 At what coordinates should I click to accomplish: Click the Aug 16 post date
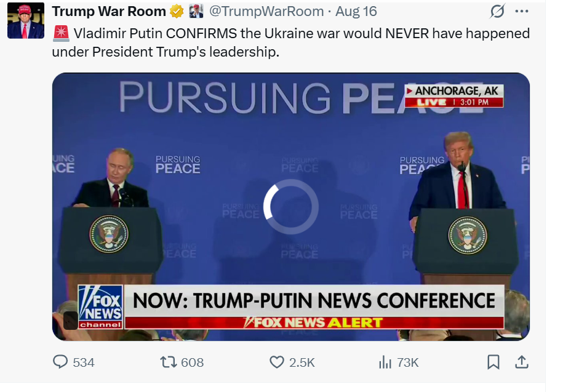tap(357, 11)
